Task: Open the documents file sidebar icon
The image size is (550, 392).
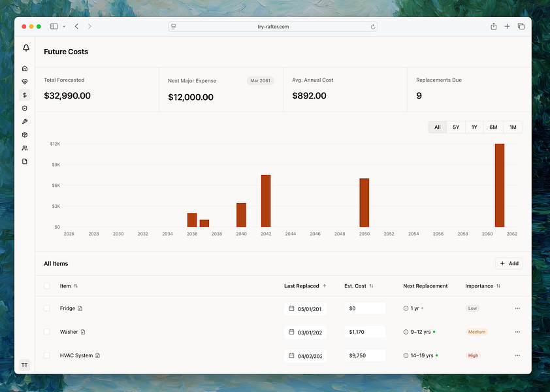Action: [25, 161]
